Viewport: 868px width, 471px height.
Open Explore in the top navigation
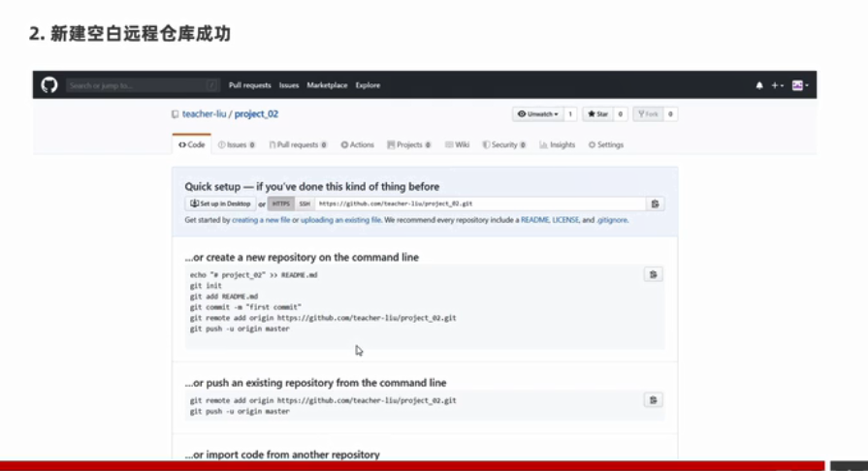368,85
